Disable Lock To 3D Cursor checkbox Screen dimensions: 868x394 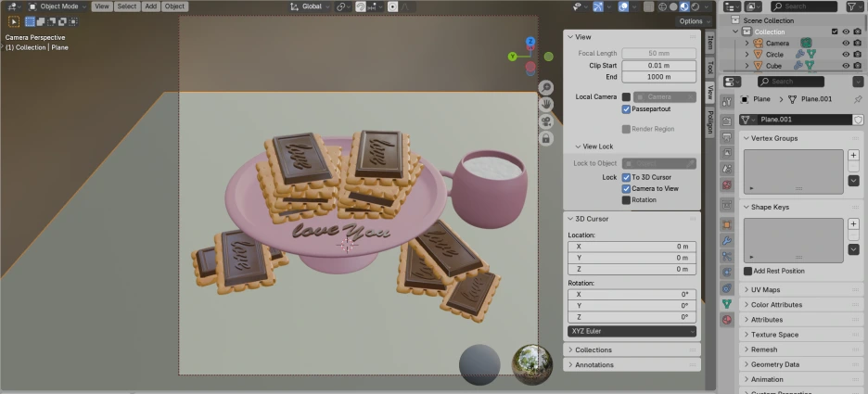pos(626,177)
